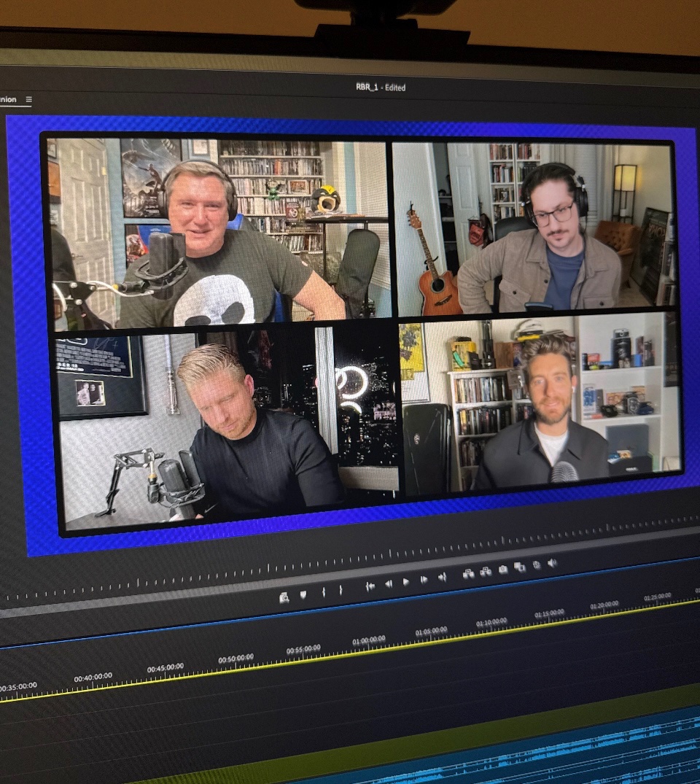Click the 01:25:00:00 timeline marker

[658, 597]
